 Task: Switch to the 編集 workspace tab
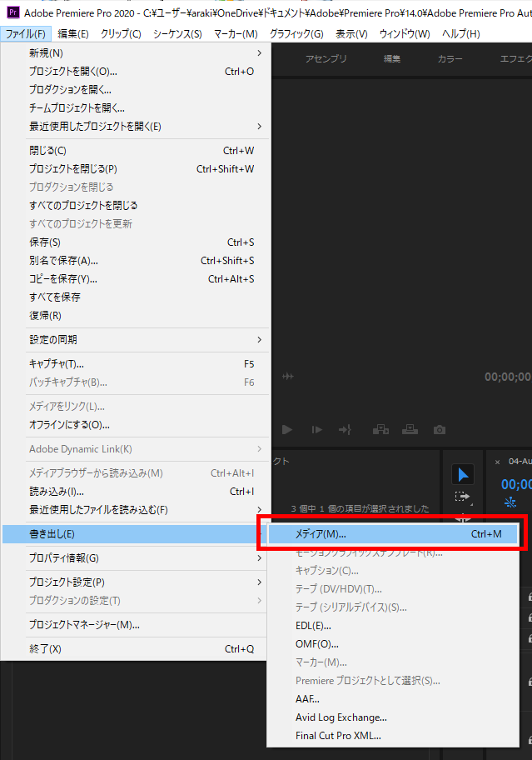[x=391, y=58]
